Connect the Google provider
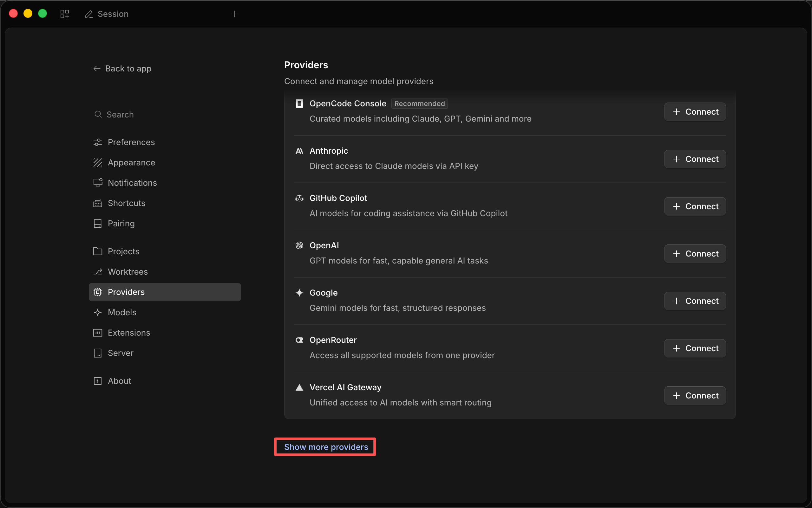The height and width of the screenshot is (508, 812). click(x=695, y=301)
